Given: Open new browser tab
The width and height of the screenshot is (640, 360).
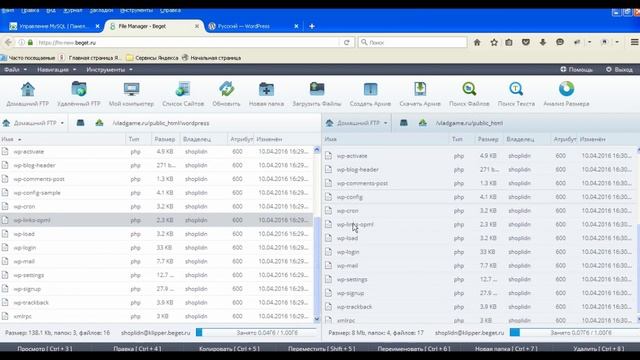Looking at the screenshot, I should 312,26.
